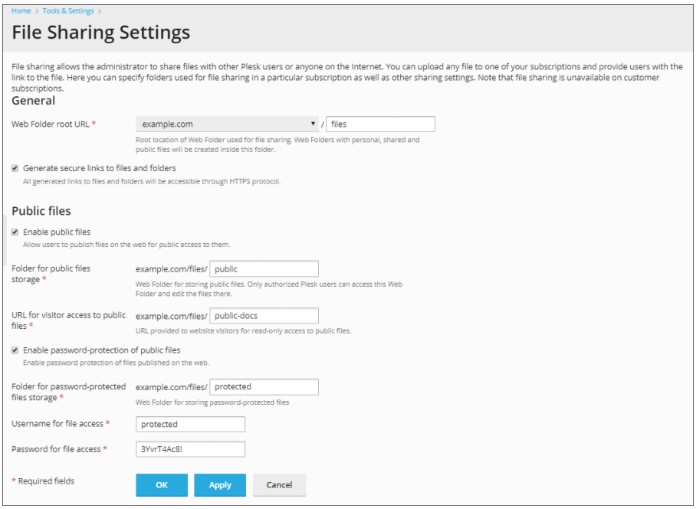Viewport: 696px width, 509px height.
Task: Click the Password for file access label
Action: (59, 449)
